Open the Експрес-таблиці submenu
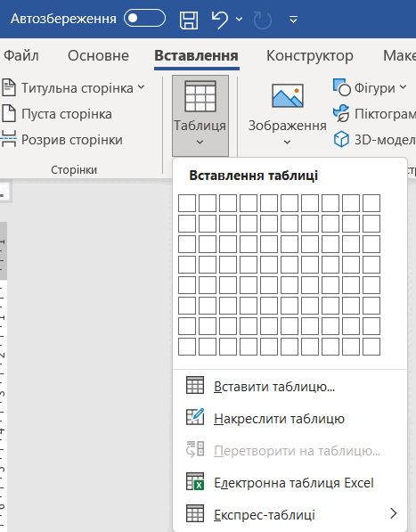 point(290,514)
